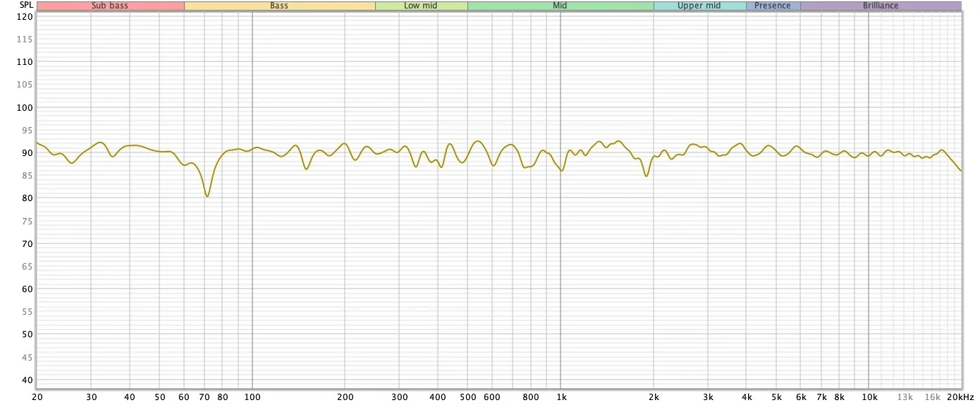Viewport: 980px width, 405px height.
Task: Click the 75 dB axis label
Action: click(27, 221)
